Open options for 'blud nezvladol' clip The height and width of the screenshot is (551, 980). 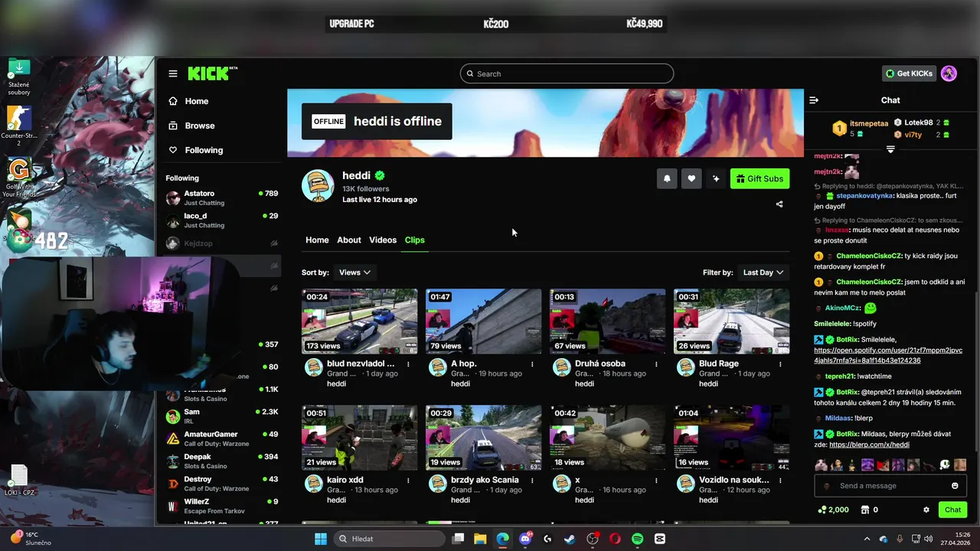(x=408, y=364)
